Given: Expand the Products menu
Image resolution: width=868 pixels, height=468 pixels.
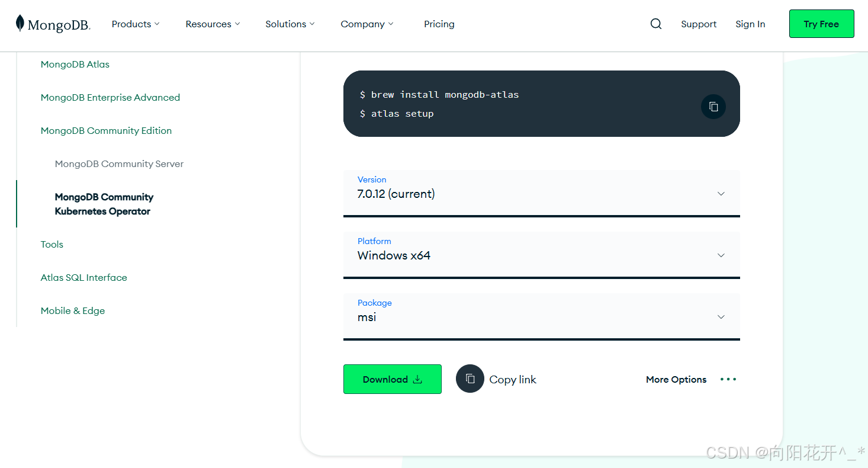Looking at the screenshot, I should pos(136,24).
